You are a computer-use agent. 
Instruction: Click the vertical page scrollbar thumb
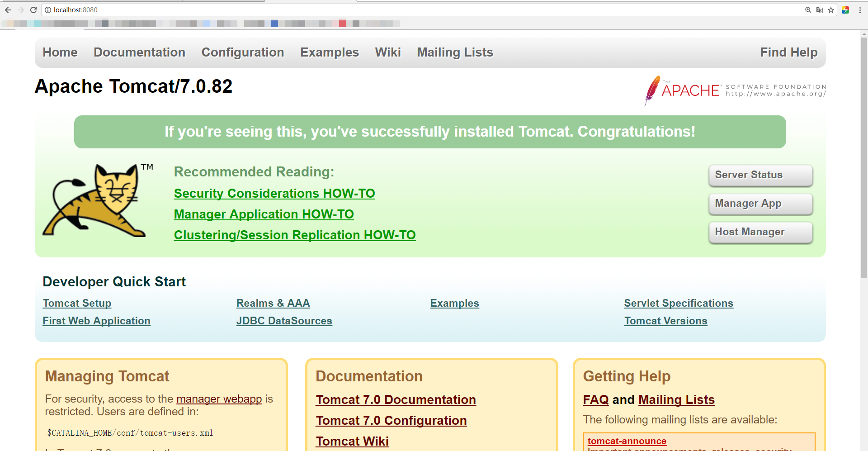coord(864,157)
